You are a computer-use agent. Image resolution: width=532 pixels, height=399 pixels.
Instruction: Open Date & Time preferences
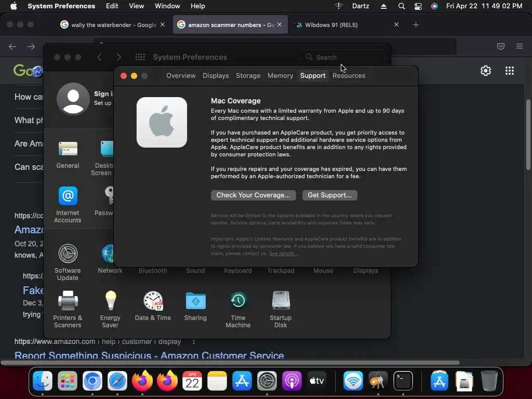tap(153, 306)
